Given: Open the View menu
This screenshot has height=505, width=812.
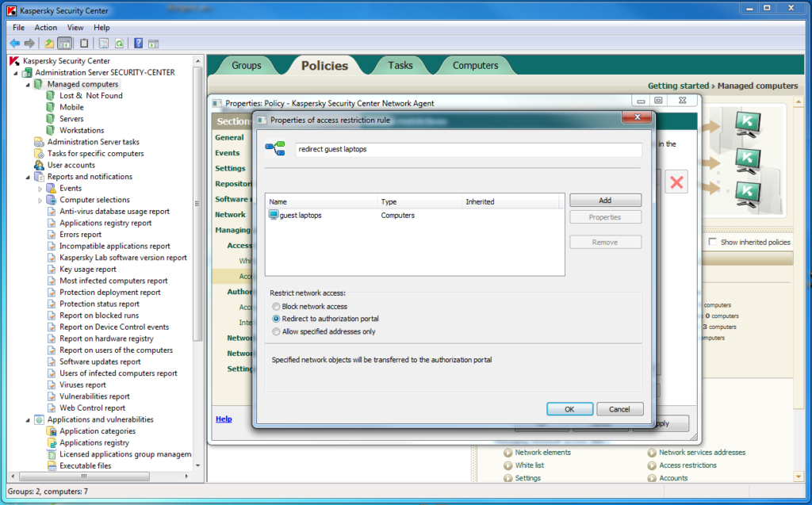Looking at the screenshot, I should point(75,28).
